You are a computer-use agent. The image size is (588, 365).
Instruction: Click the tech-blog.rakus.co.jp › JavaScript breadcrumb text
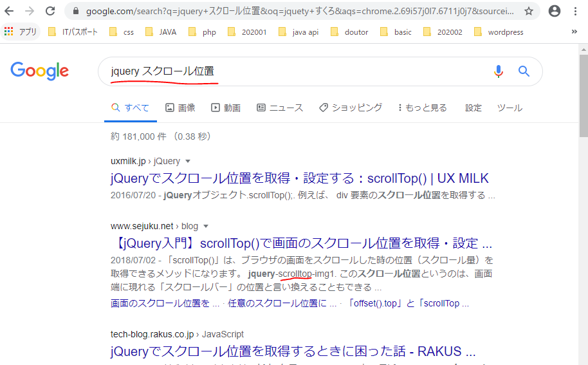click(177, 334)
